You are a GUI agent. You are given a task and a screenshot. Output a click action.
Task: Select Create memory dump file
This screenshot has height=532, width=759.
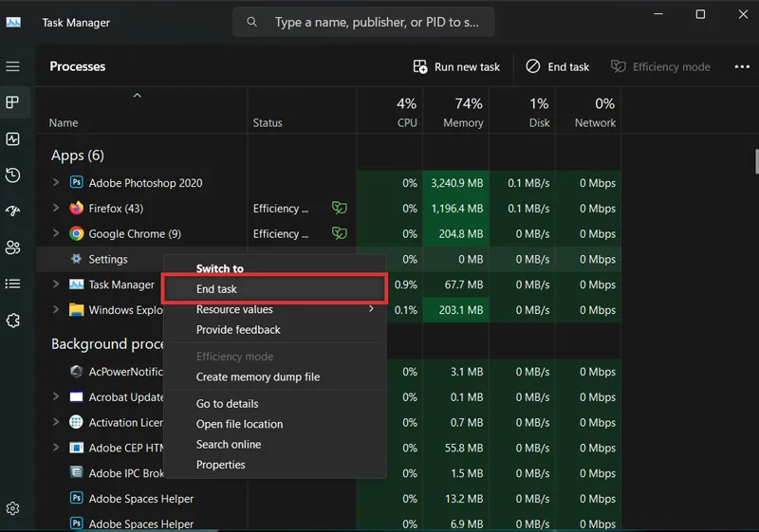coord(274,376)
